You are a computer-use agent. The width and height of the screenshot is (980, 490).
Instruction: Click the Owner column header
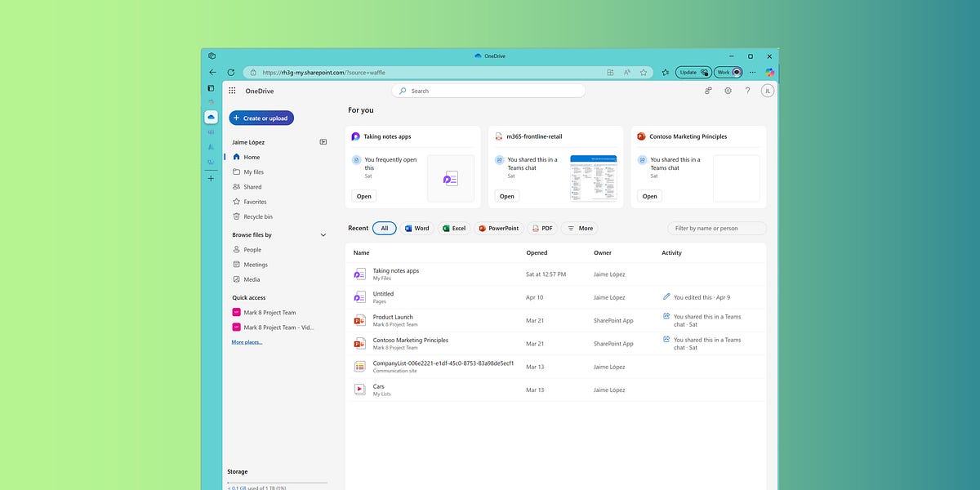coord(603,252)
